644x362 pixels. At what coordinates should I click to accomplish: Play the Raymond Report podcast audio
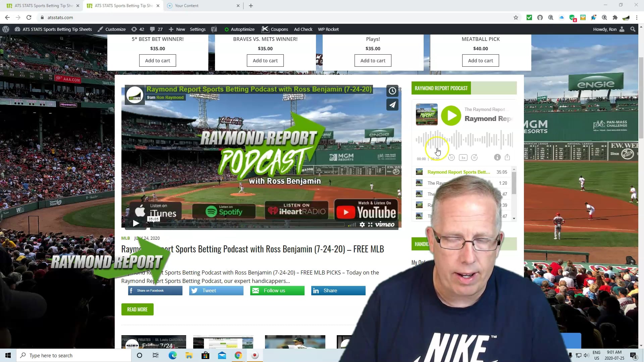pyautogui.click(x=451, y=116)
